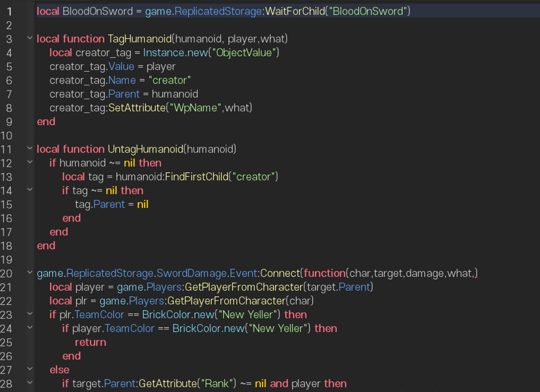Collapse the plr.TeamColor if block on line 23
Viewport: 540px width, 392px height.
[x=30, y=314]
